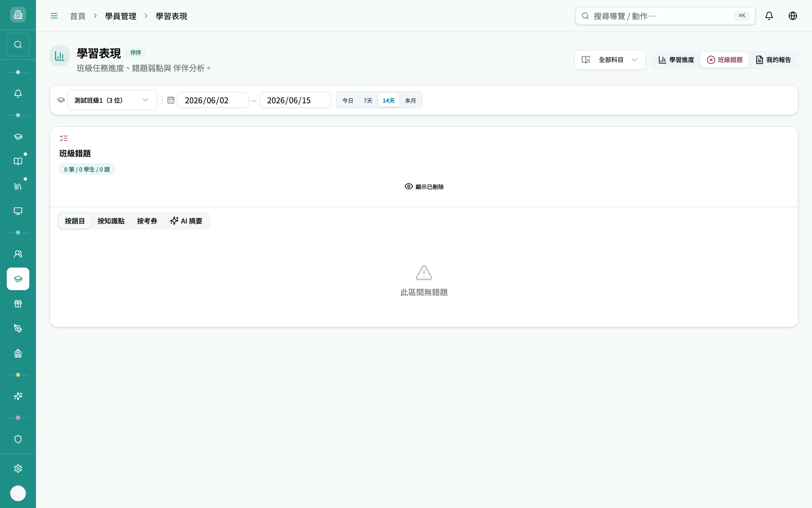Open the AI sparkles sidebar icon
Viewport: 812px width, 508px height.
tap(18, 397)
